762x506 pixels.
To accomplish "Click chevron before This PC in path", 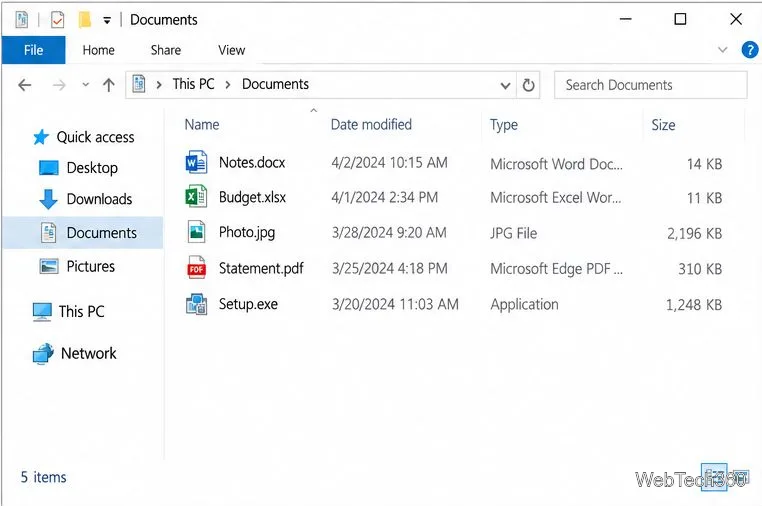I will click(x=159, y=85).
